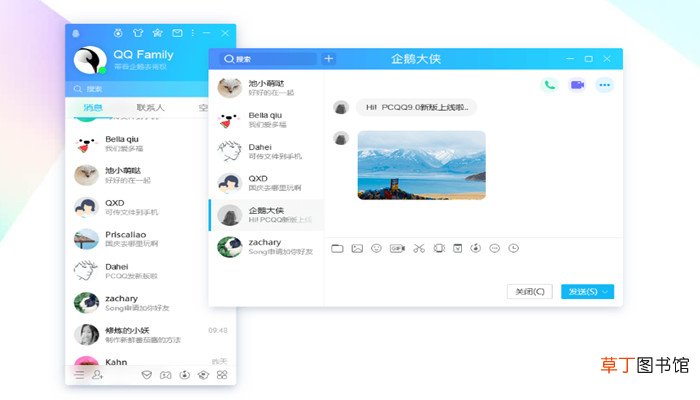Open 修炼的小妖 conversation in main list
The width and height of the screenshot is (700, 400).
coord(150,334)
